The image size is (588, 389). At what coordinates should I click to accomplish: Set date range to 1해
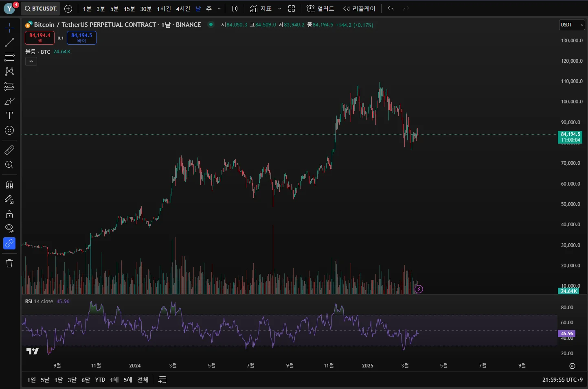[114, 380]
